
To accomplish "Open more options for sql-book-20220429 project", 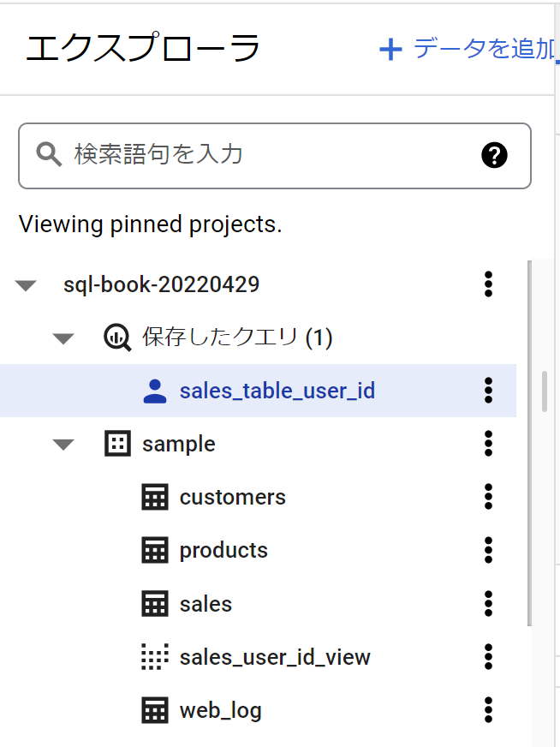I will pos(488,284).
